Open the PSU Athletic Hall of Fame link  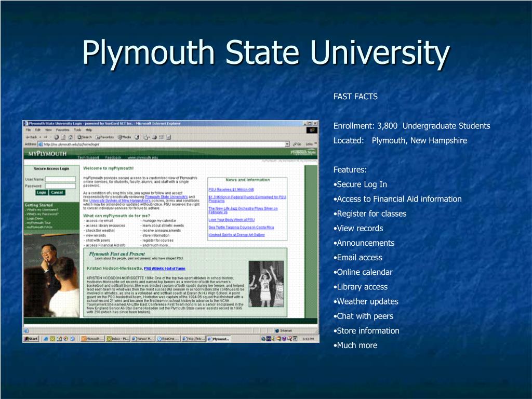[x=165, y=269]
